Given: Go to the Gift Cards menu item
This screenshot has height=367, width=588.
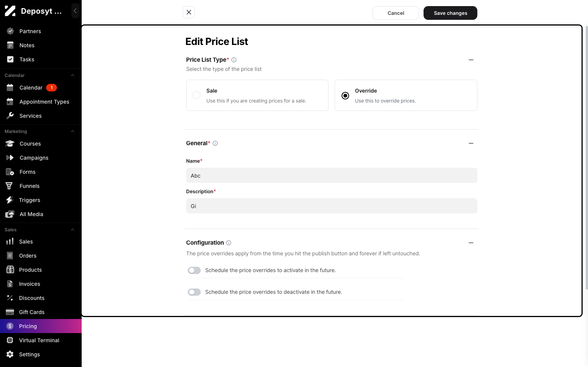Looking at the screenshot, I should click(x=41, y=312).
